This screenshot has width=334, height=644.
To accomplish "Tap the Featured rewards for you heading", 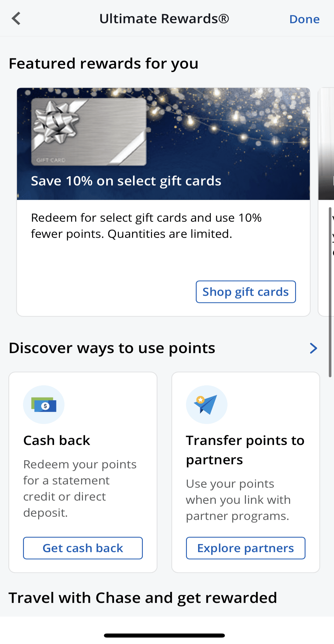I will (x=104, y=63).
